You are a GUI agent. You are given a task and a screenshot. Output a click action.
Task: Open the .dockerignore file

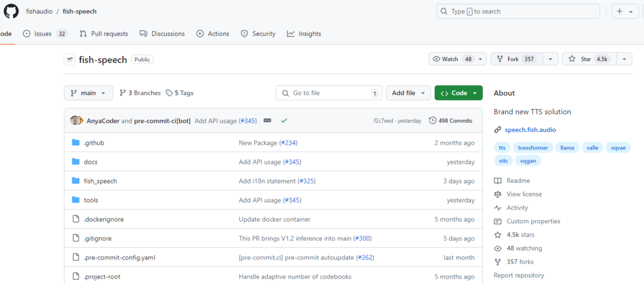(x=104, y=219)
